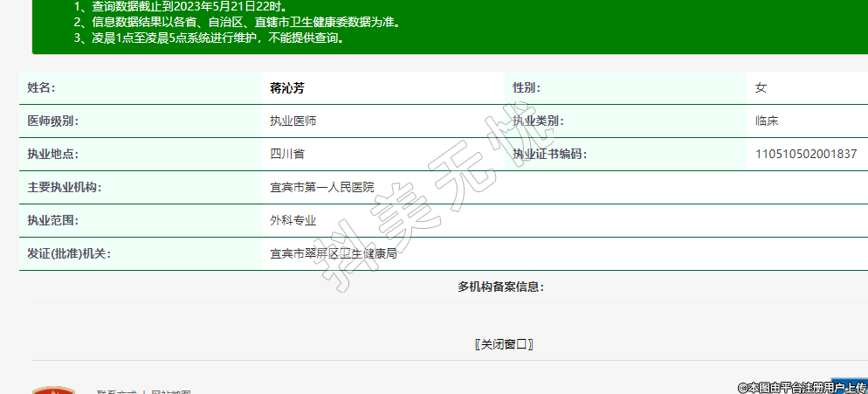Click the 执业医师 level value

coord(293,121)
